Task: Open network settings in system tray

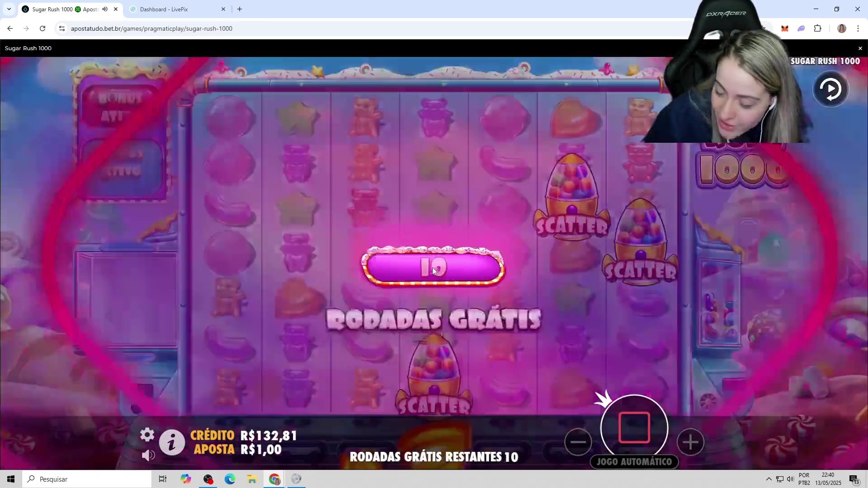Action: pos(780,479)
